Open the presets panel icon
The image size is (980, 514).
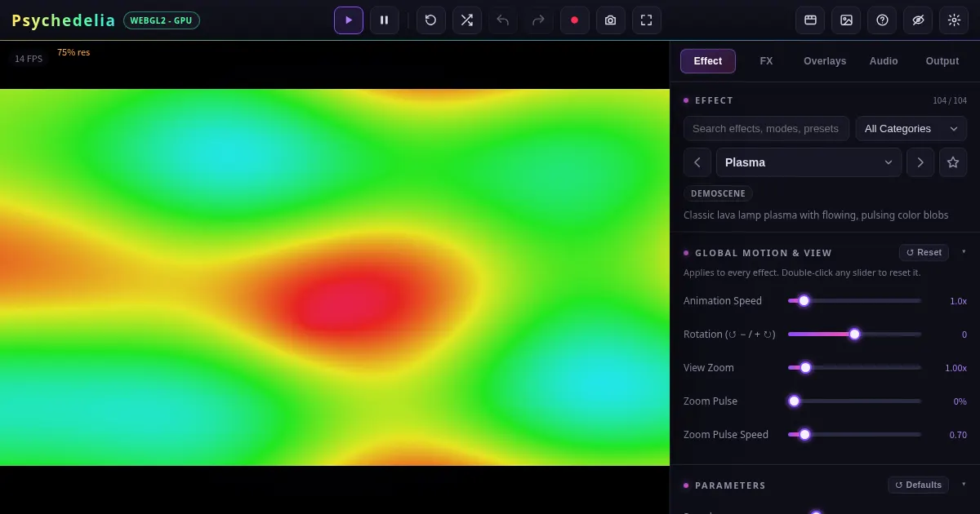tap(810, 20)
